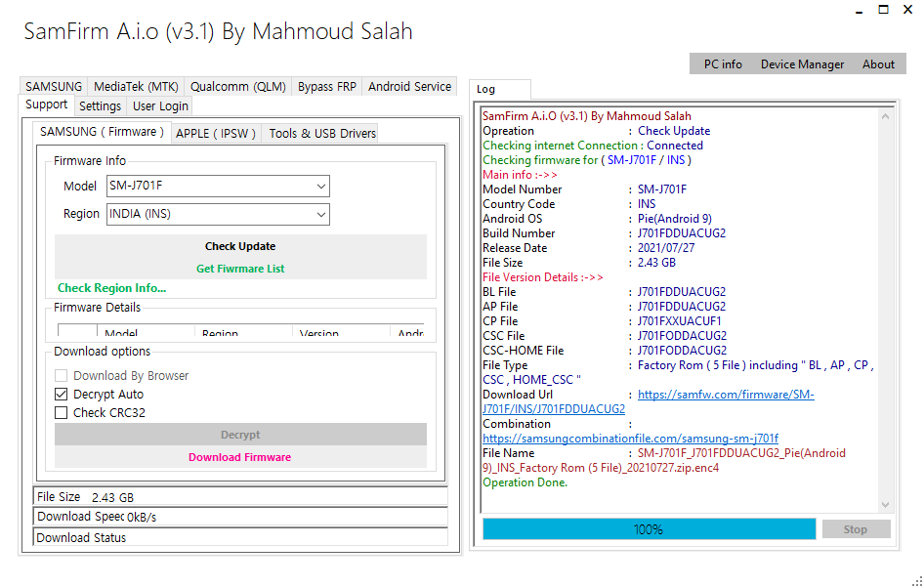Click the Operation Done. log line
Screen dimensions: 924x587
coord(525,482)
